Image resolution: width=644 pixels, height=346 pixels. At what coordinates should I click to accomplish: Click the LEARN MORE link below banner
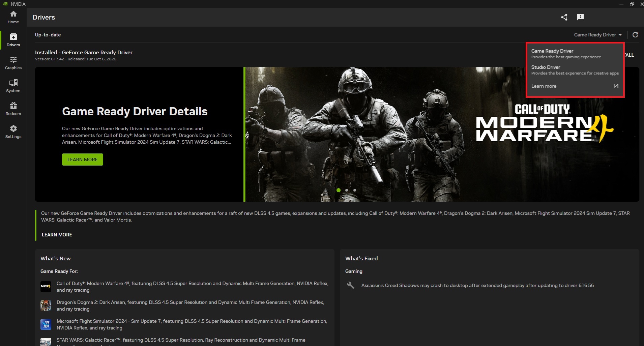57,235
